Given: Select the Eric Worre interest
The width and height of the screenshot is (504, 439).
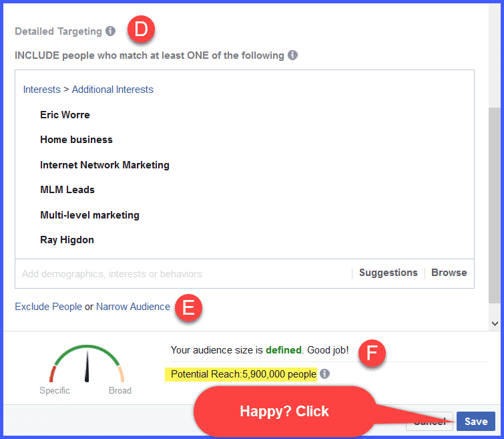Looking at the screenshot, I should pyautogui.click(x=65, y=115).
